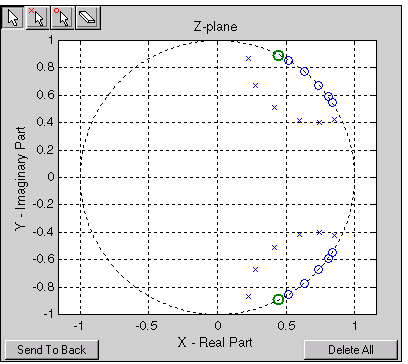Click the Delete All button

351,350
